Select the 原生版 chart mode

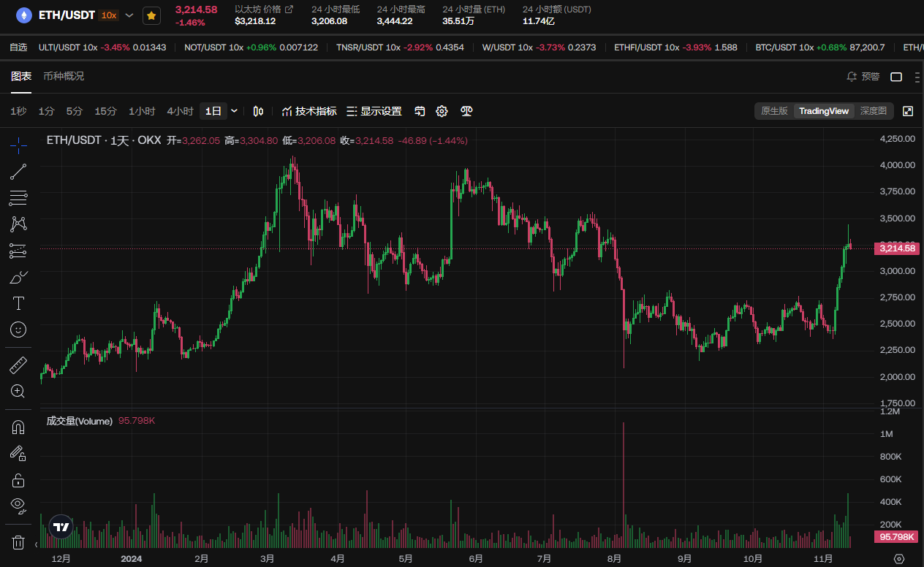(774, 111)
